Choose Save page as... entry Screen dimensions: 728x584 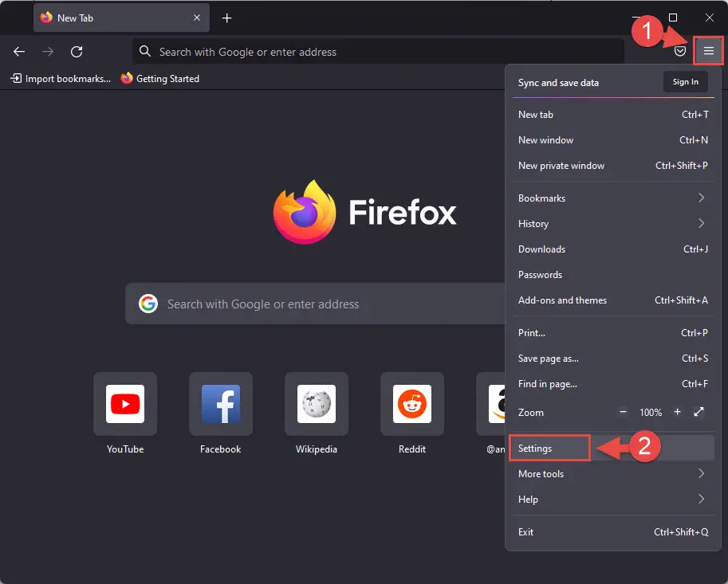(613, 358)
